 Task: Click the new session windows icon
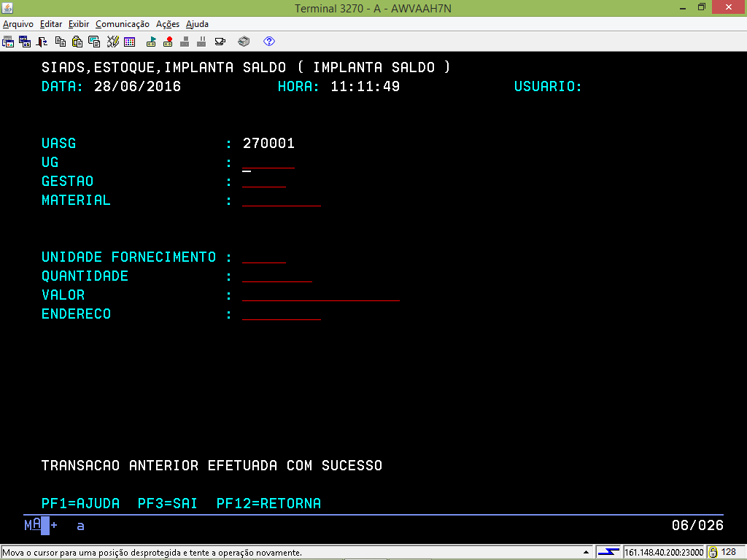pos(8,42)
